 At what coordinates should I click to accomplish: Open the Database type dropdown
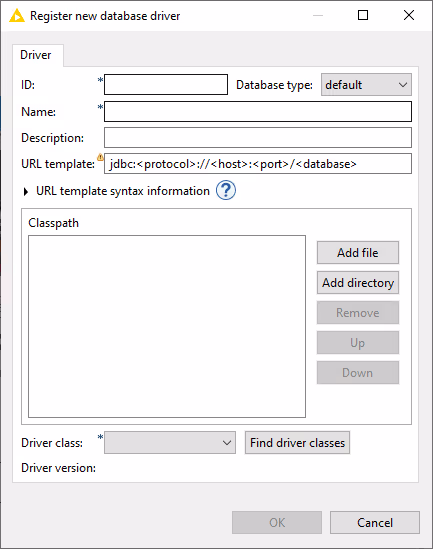(366, 85)
